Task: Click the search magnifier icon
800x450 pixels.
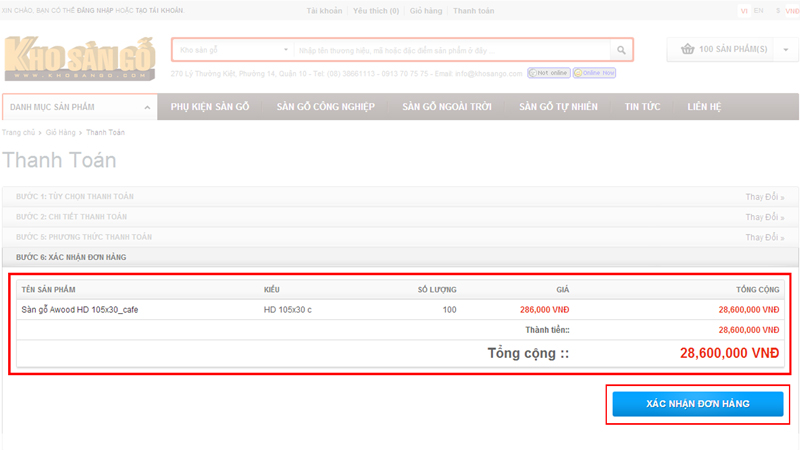Action: 621,50
